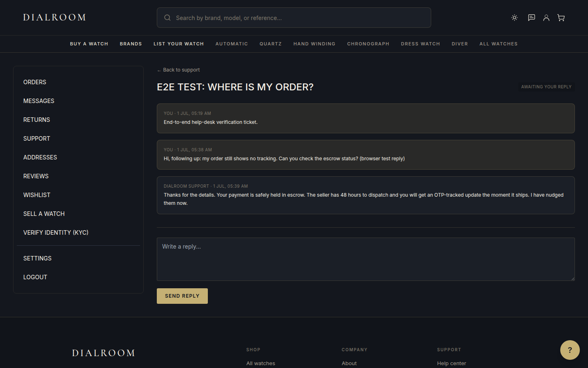
Task: Open the floating help question mark button
Action: pyautogui.click(x=570, y=350)
